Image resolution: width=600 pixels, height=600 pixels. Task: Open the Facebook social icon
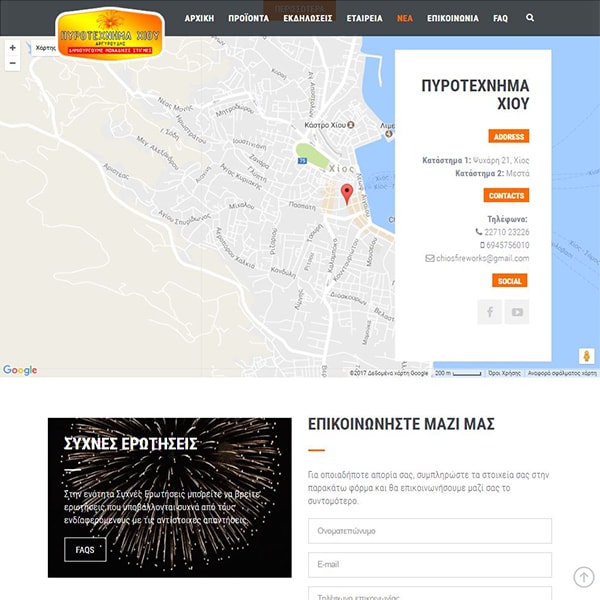point(490,312)
